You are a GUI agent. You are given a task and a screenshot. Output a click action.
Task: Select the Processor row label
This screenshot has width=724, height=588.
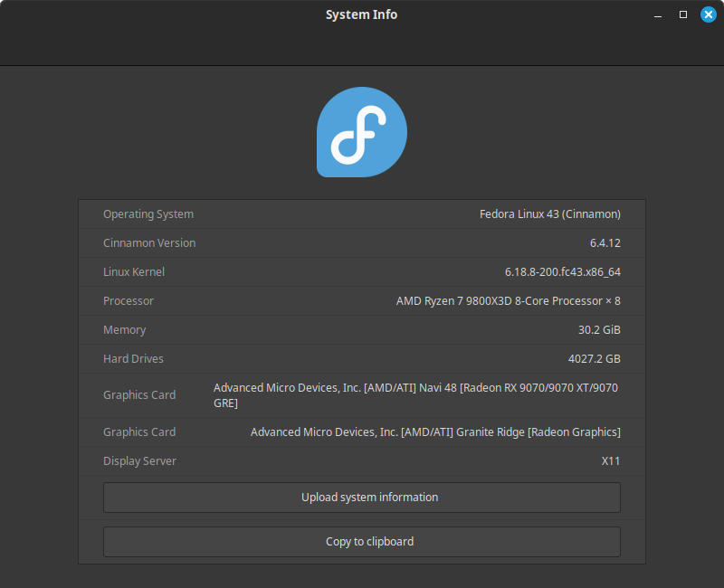(x=129, y=301)
